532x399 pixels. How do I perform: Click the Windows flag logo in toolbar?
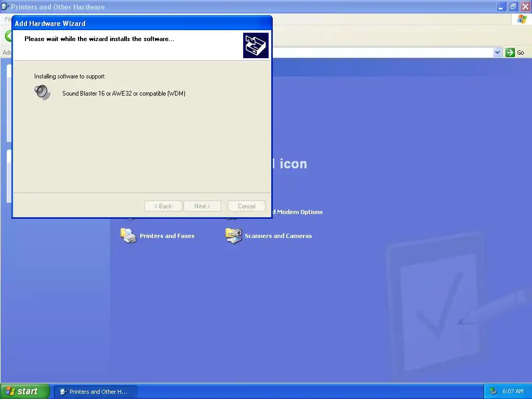[522, 19]
